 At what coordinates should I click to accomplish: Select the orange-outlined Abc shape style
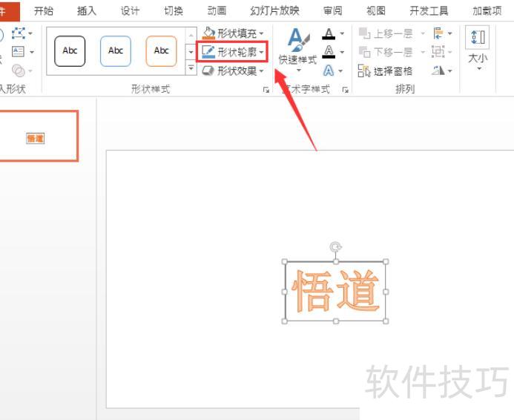161,51
